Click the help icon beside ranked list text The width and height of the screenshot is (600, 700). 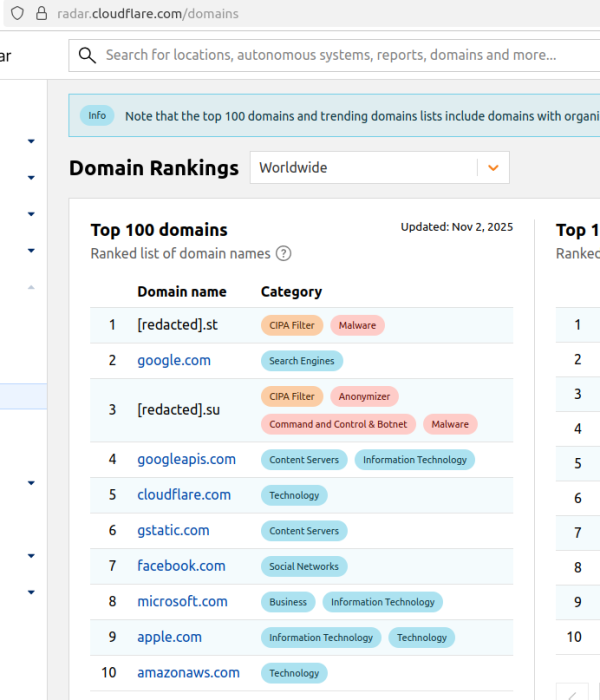click(x=283, y=254)
